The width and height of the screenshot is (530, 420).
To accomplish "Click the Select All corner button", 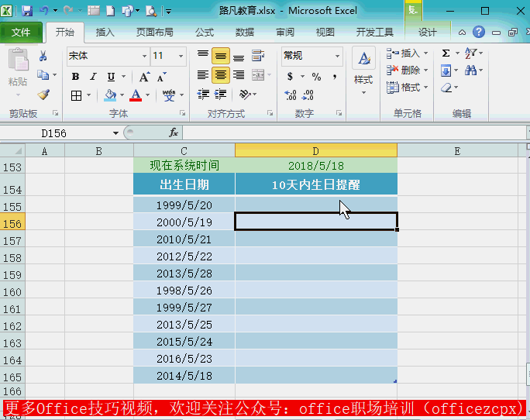I will pos(12,150).
